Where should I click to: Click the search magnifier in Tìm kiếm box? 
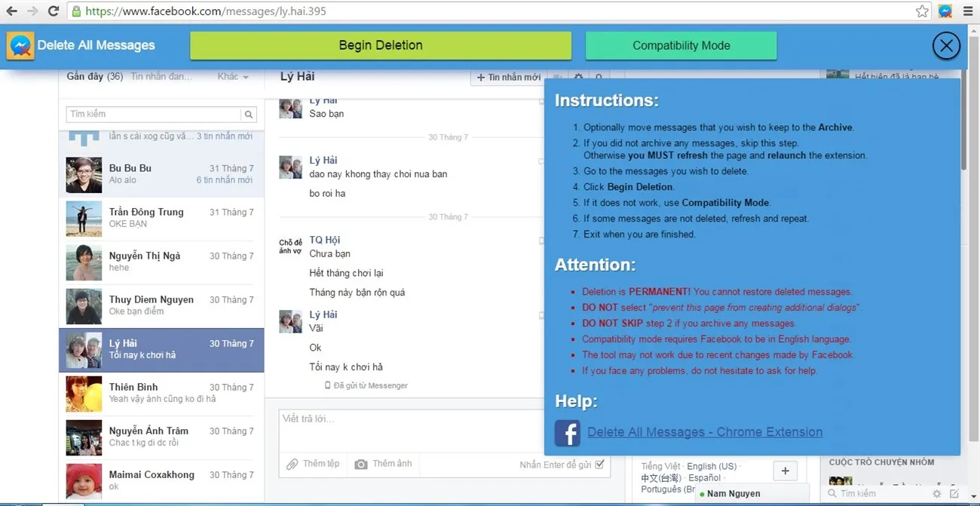pyautogui.click(x=248, y=115)
